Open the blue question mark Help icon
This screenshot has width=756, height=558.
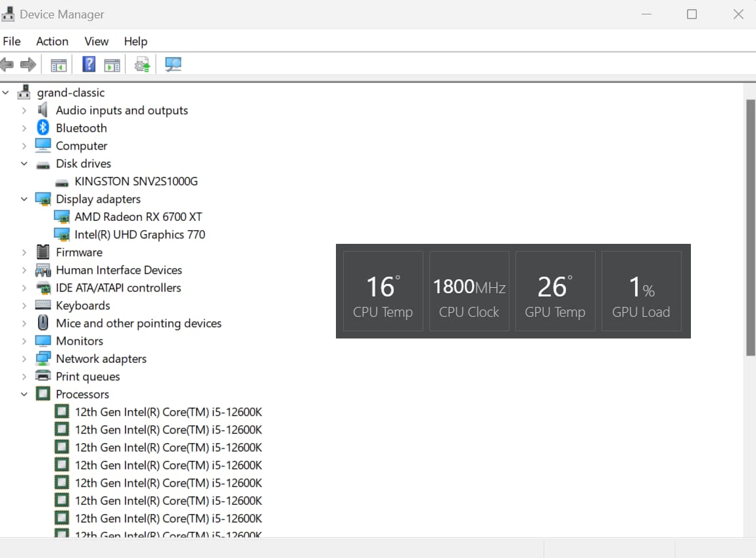[x=89, y=64]
